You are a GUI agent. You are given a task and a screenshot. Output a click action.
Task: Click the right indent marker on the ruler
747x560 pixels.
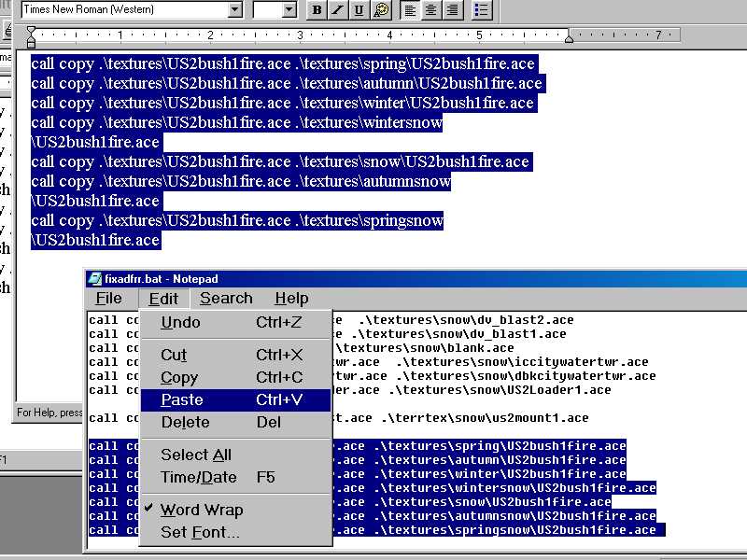569,38
